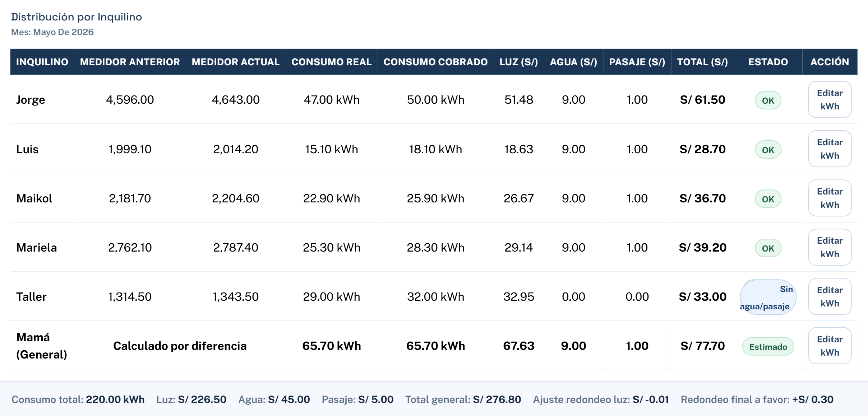Click the OK status badge for Jorge
868x417 pixels.
[x=768, y=100]
